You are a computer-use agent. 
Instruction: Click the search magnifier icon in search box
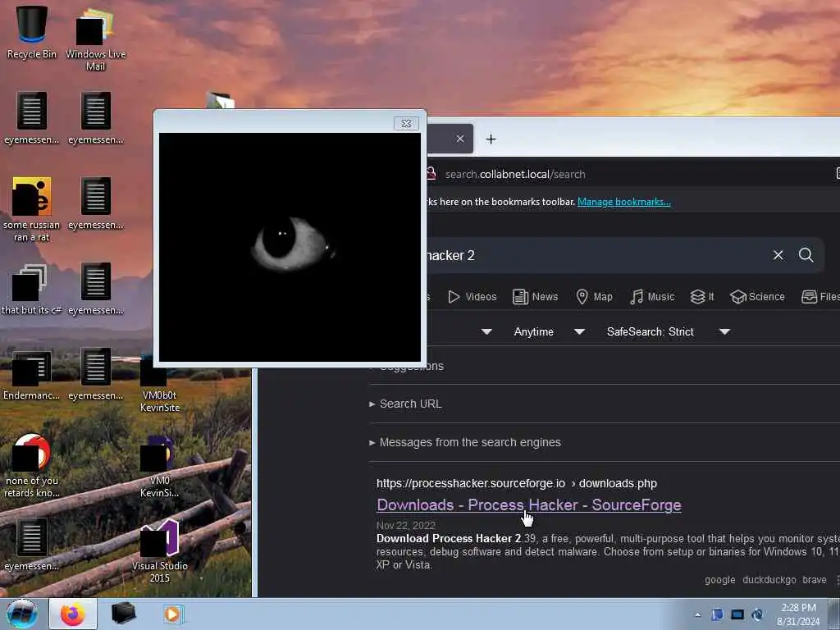point(806,255)
